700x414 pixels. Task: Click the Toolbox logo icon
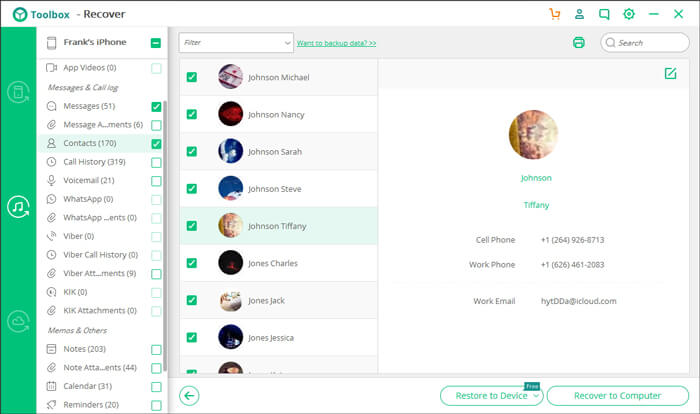[x=20, y=14]
